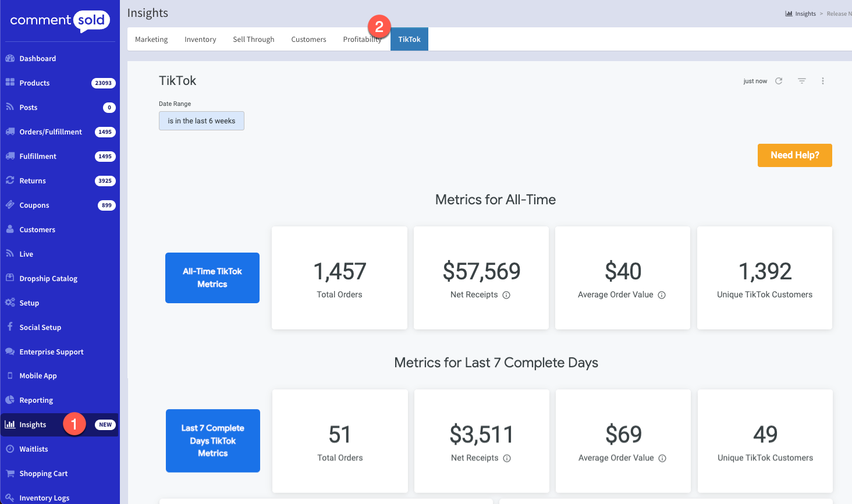Click info icon beside all-time Average Order Value
The image size is (852, 504).
point(662,295)
